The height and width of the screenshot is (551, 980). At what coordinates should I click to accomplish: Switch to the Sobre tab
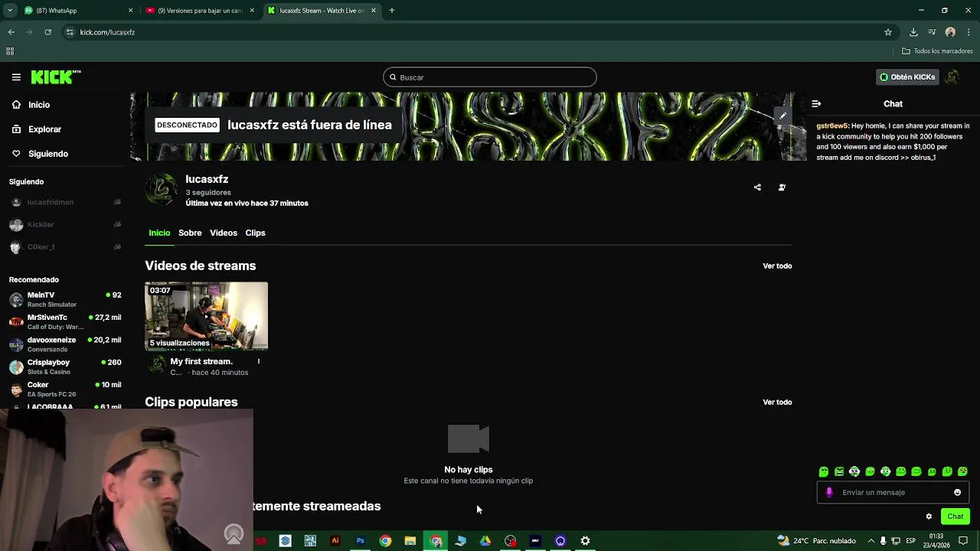point(190,233)
